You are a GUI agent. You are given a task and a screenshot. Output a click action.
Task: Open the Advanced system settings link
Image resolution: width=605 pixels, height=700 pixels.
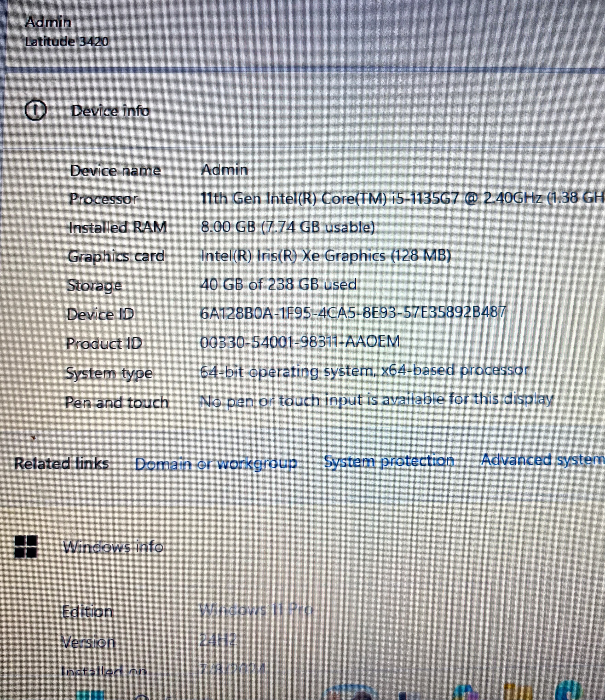543,460
